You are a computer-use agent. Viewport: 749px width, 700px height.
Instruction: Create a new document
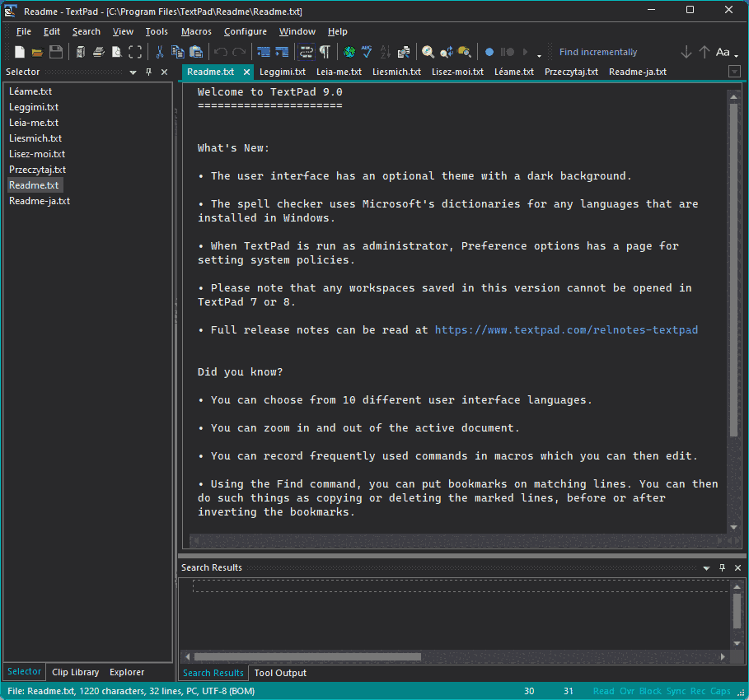coord(19,51)
